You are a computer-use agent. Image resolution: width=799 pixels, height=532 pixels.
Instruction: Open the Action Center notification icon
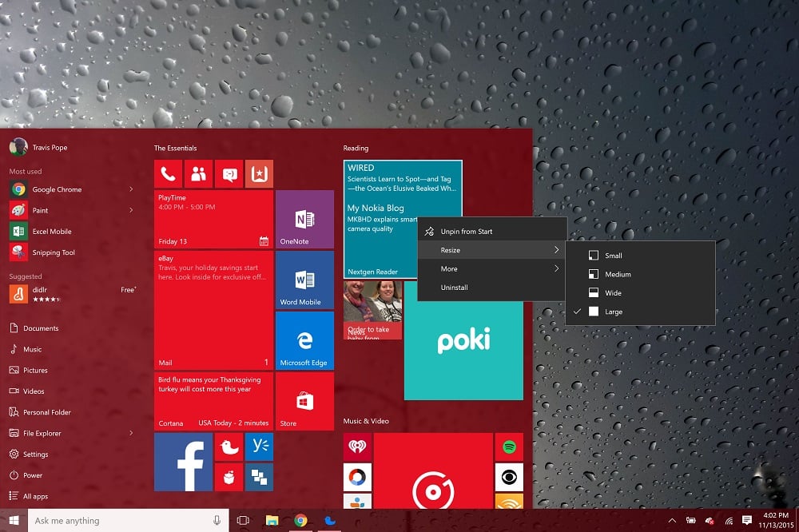pyautogui.click(x=747, y=520)
